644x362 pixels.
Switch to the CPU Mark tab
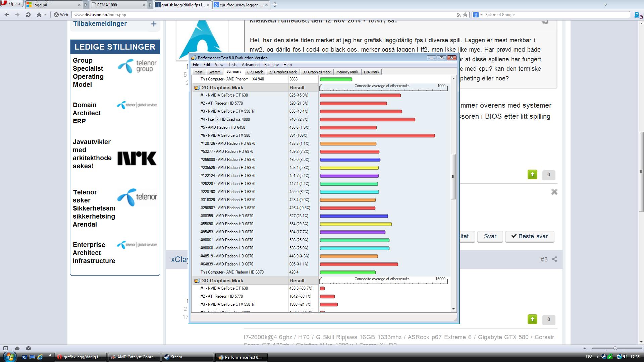click(x=255, y=72)
